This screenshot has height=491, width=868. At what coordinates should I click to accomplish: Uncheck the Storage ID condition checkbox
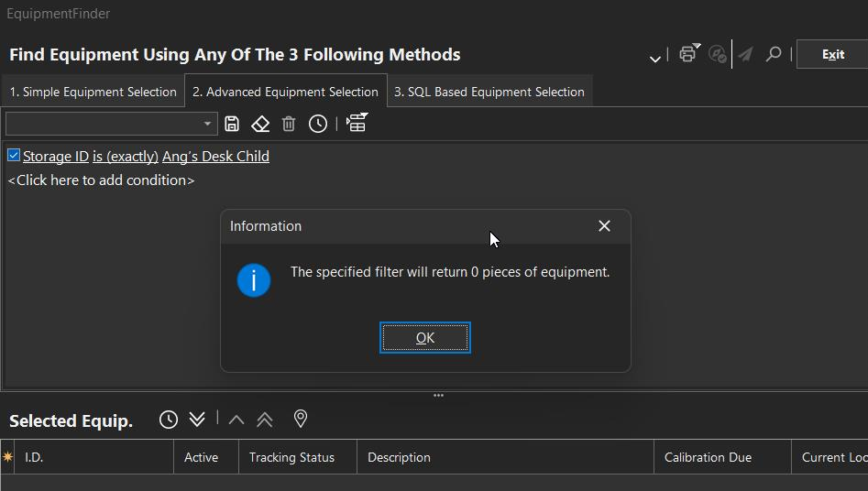[14, 156]
